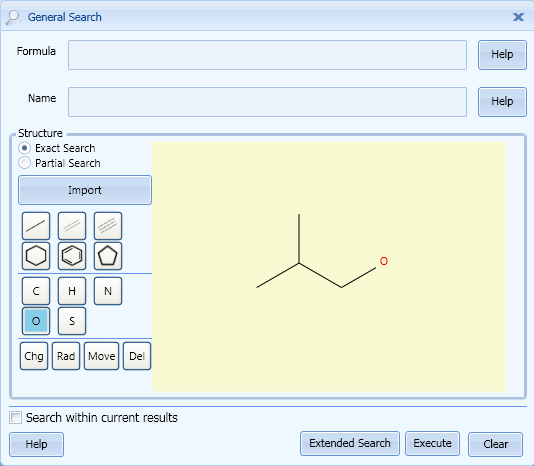Activate the Chg charge tool
Viewport: 534px width, 466px height.
[x=34, y=356]
